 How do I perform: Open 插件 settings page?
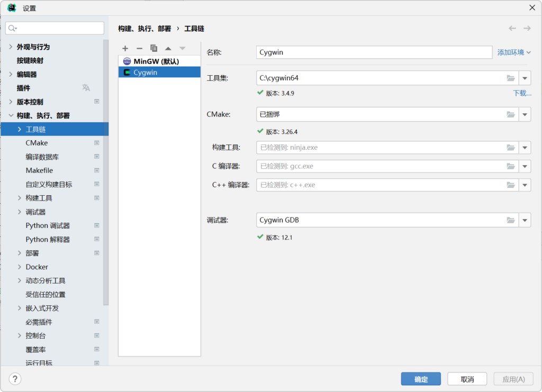point(23,88)
